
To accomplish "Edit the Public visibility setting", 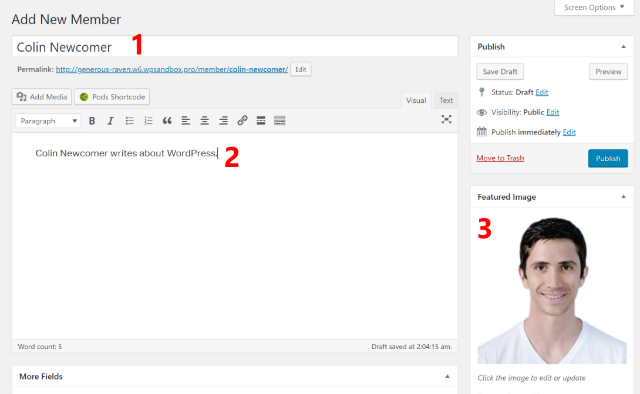I will 553,112.
